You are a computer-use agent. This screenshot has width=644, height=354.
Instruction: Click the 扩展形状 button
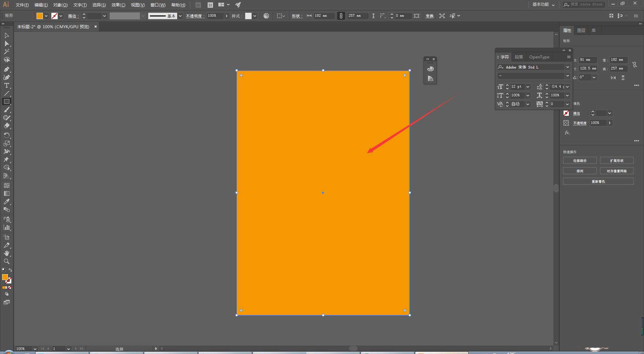[x=616, y=161]
